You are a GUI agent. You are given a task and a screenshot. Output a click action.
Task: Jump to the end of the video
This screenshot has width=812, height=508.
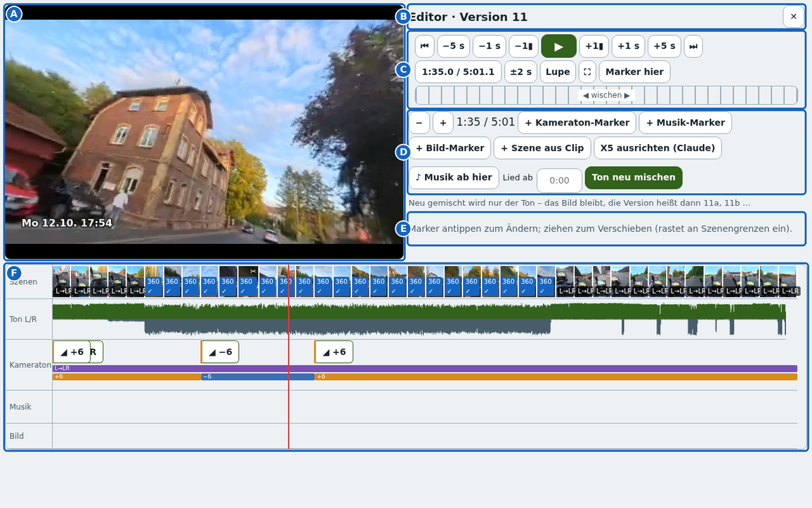point(693,46)
